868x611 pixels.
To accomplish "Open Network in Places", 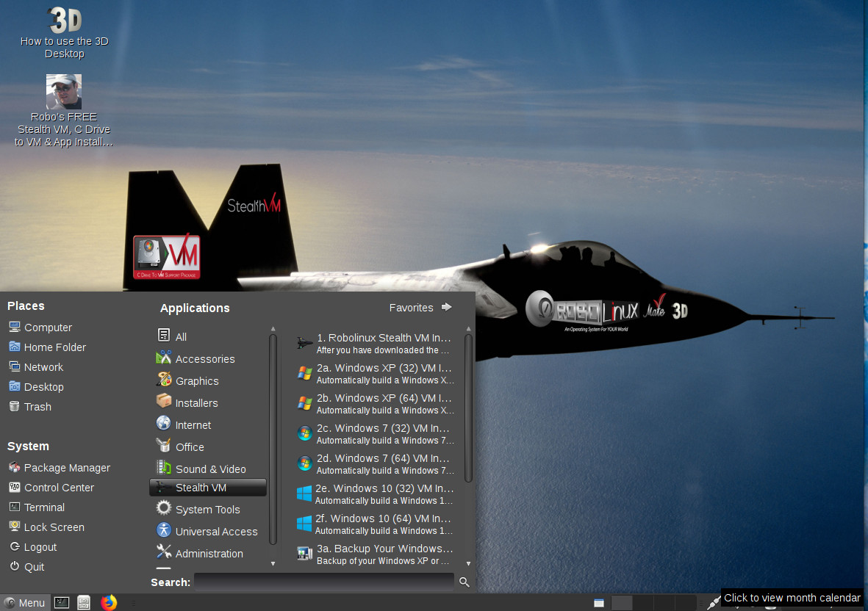I will click(x=35, y=367).
